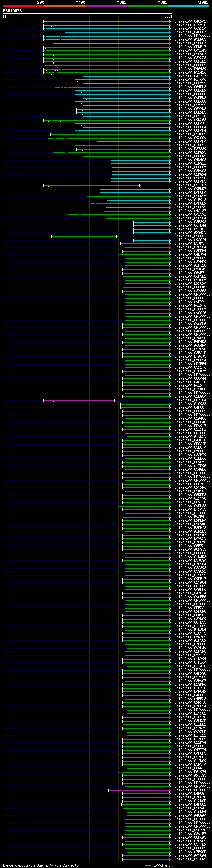The image size is (212, 868).
Task: Click the UniRef100_A9NX63 entry
Action: click(190, 120)
